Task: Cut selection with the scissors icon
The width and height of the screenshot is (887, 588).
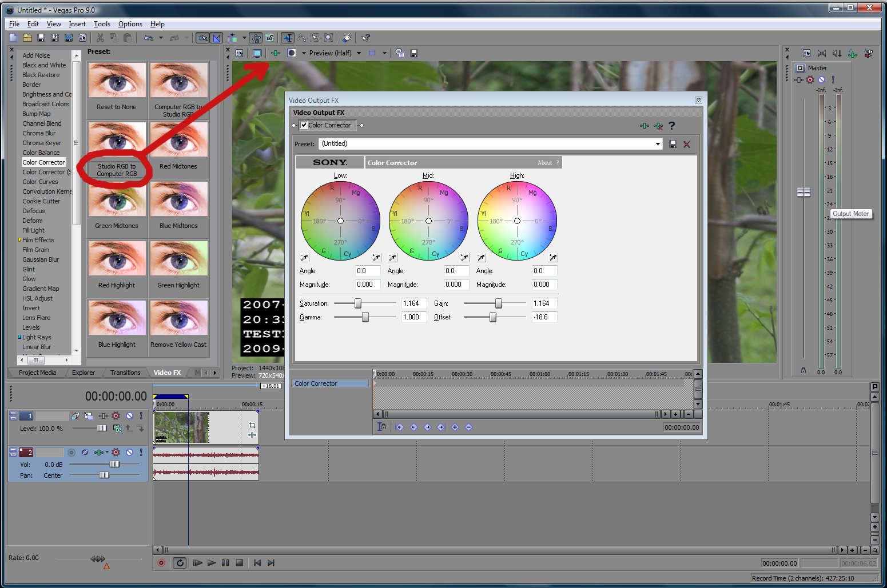Action: tap(100, 38)
